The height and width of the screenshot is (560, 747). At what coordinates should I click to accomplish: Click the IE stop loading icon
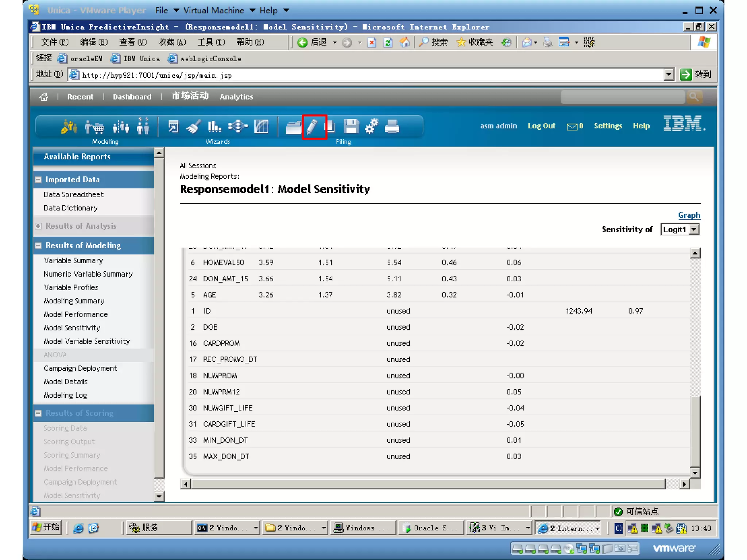tap(372, 43)
